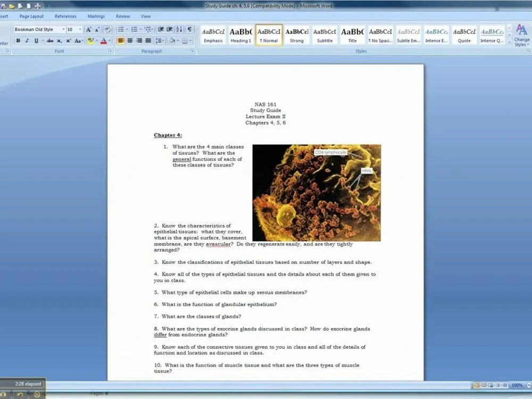Click Open folder icon in quick access toolbar
Viewport: 532px width, 399px height.
coord(12,6)
